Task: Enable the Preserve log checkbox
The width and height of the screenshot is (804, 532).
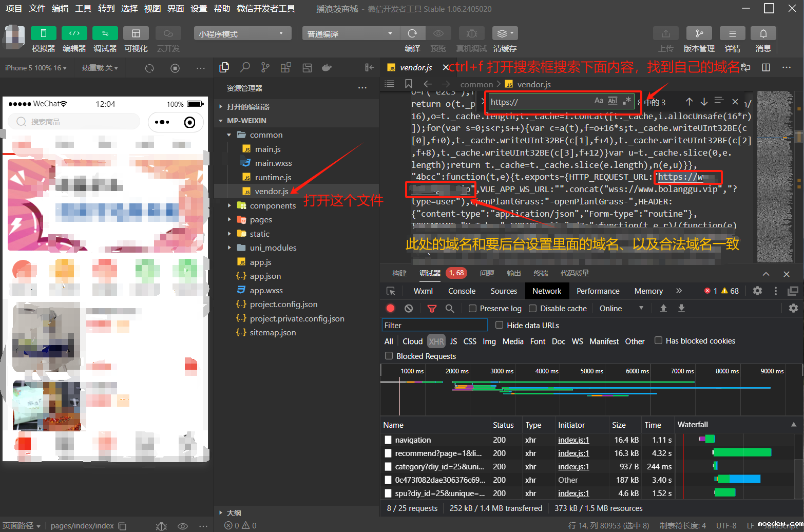Action: [x=472, y=308]
